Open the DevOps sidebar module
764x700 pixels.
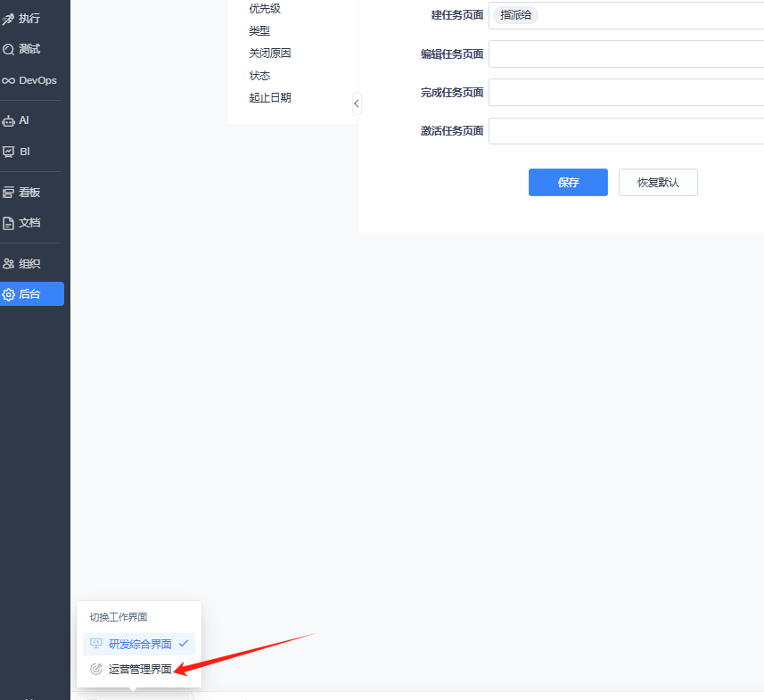30,80
